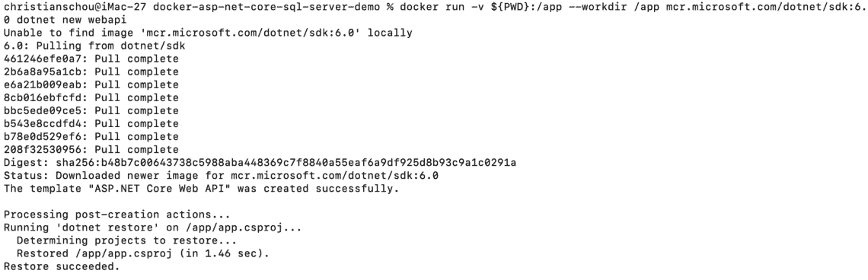Click the 'Status: Downloaded newer image' line
The image size is (868, 280).
[221, 176]
